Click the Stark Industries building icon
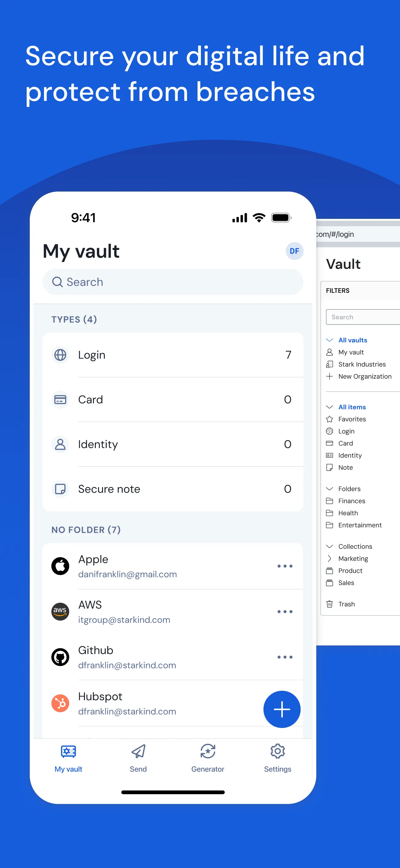The height and width of the screenshot is (868, 400). point(330,364)
